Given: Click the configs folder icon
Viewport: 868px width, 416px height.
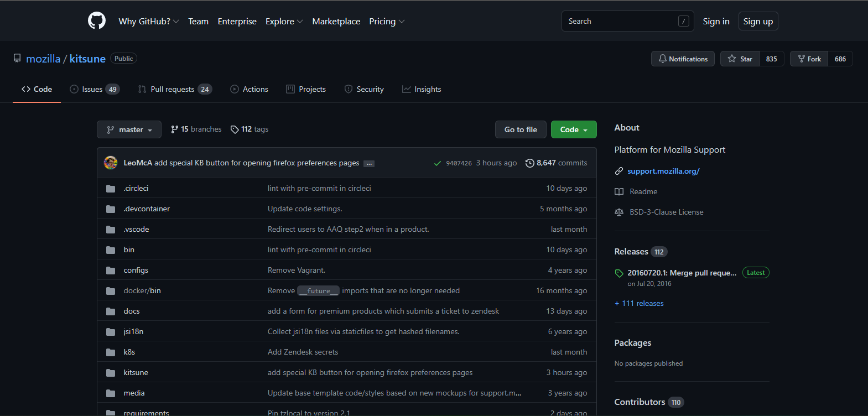Looking at the screenshot, I should coord(111,271).
